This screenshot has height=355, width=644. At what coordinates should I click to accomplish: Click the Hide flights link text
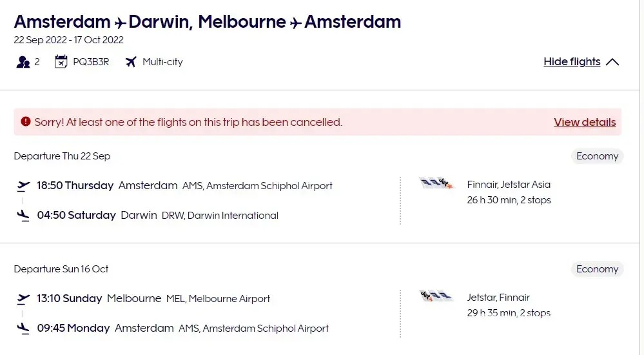coord(572,62)
